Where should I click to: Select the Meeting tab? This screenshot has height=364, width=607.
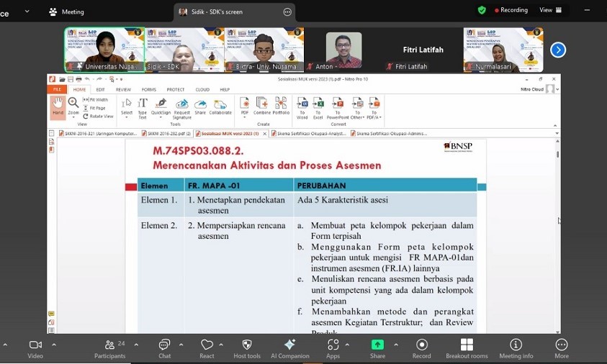pos(66,12)
